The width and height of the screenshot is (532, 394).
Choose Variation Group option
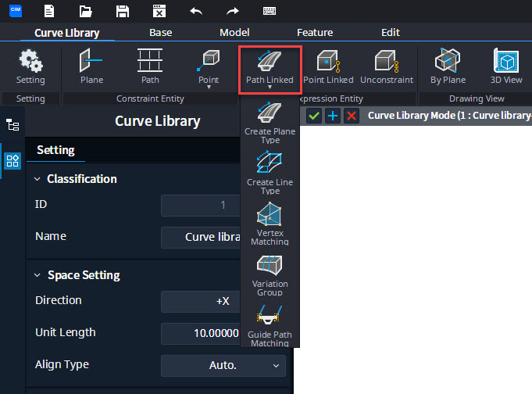point(270,275)
